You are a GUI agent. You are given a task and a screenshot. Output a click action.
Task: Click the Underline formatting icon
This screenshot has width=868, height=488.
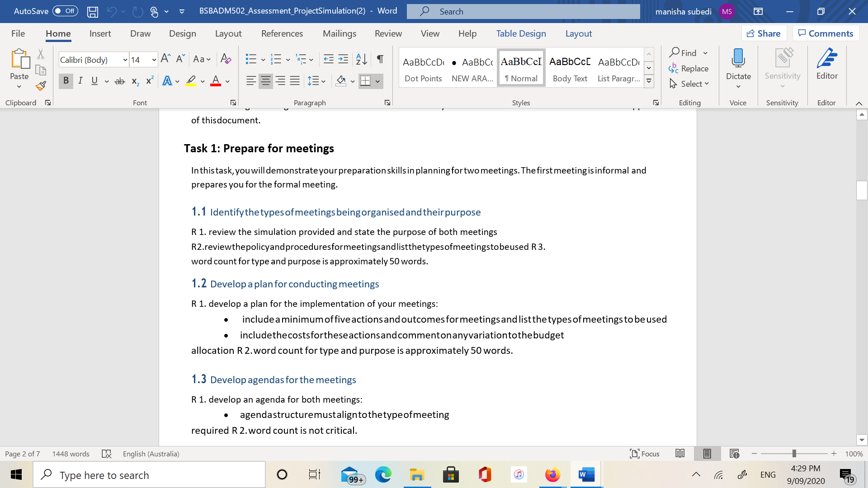pos(95,80)
